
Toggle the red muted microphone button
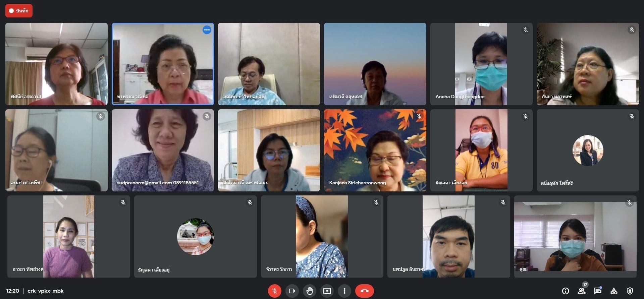click(274, 291)
